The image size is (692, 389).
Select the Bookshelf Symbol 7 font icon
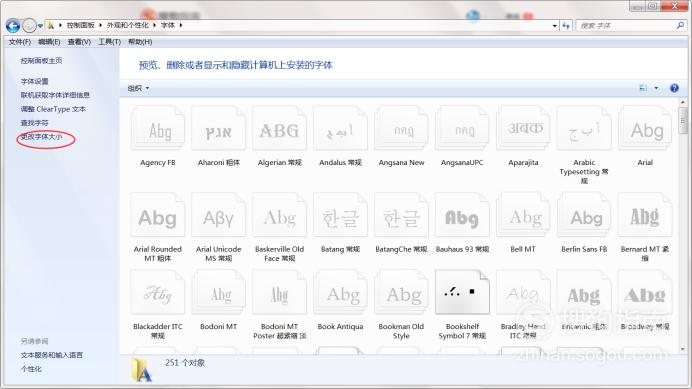point(462,293)
